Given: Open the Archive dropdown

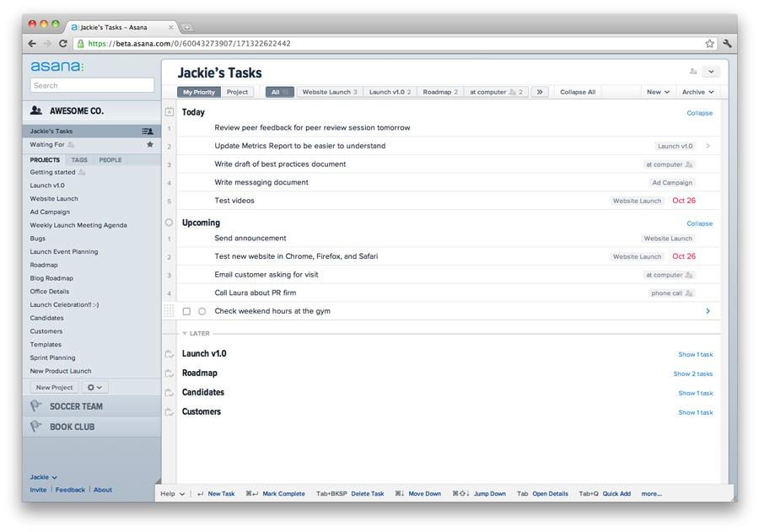Looking at the screenshot, I should (697, 92).
